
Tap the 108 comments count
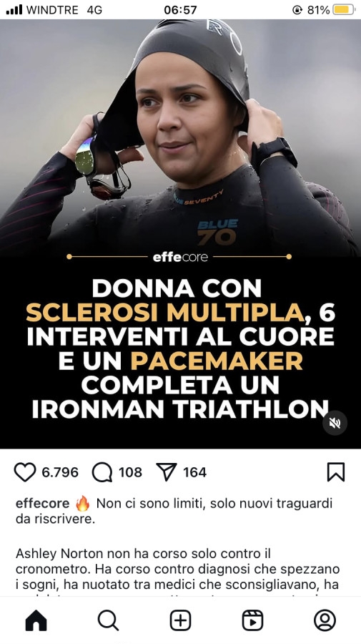pos(130,472)
